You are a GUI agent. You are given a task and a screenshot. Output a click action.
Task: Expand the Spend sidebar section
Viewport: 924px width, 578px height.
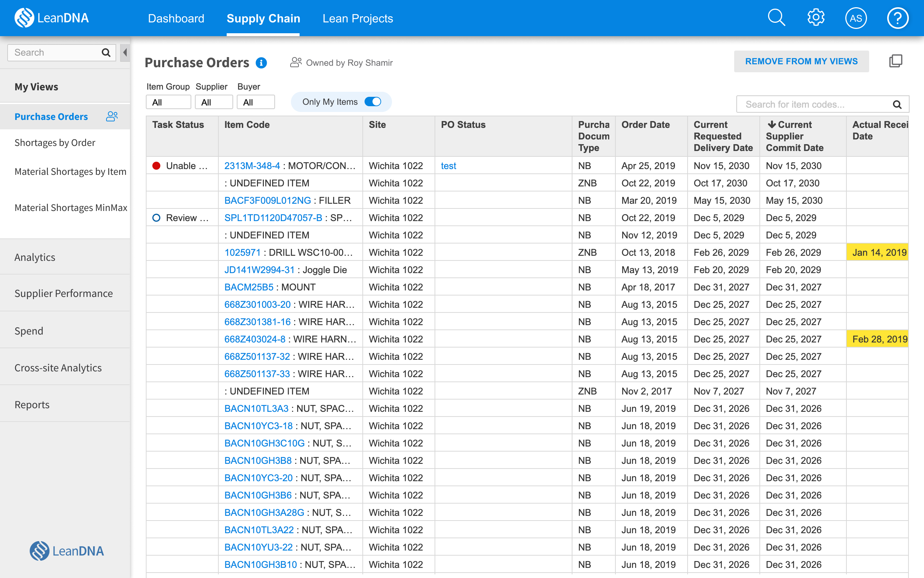click(x=65, y=330)
